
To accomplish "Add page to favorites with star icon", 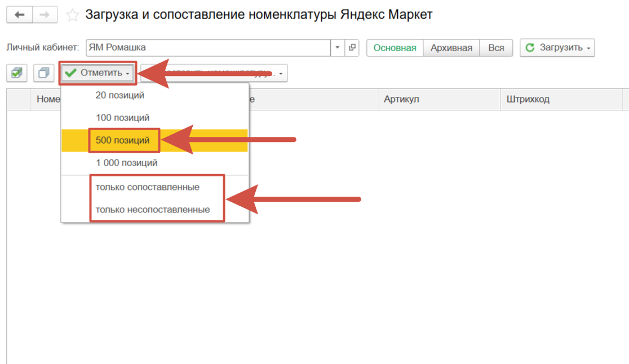I will (72, 15).
